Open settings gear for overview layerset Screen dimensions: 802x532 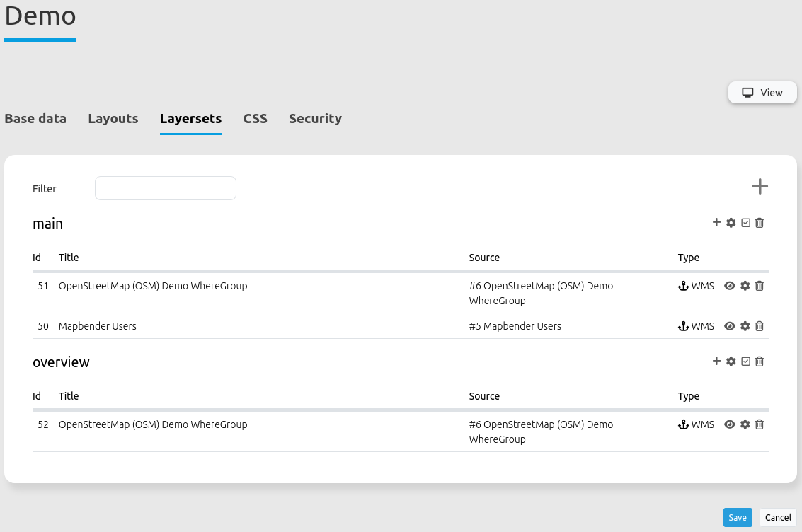coord(731,362)
